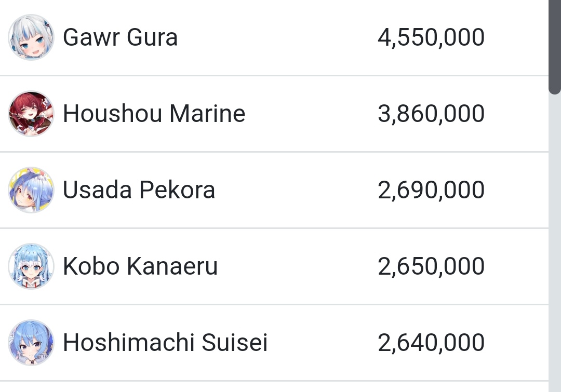561x392 pixels.
Task: Select the Houshou Marine name
Action: (x=154, y=114)
